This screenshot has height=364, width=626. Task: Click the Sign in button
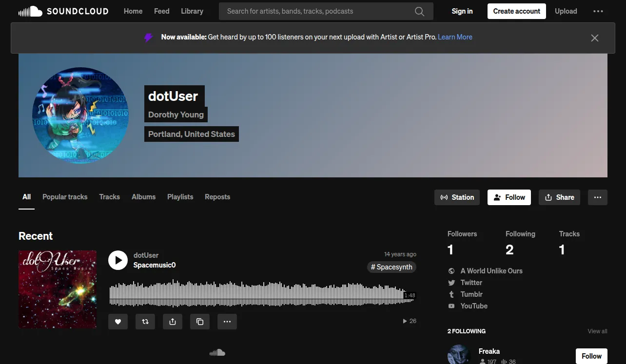pyautogui.click(x=462, y=11)
